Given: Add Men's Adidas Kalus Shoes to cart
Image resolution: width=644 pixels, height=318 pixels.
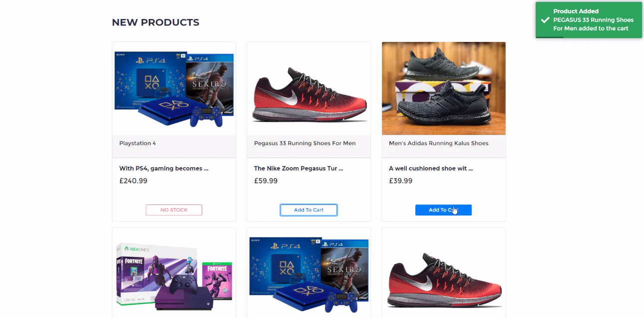Looking at the screenshot, I should point(443,209).
